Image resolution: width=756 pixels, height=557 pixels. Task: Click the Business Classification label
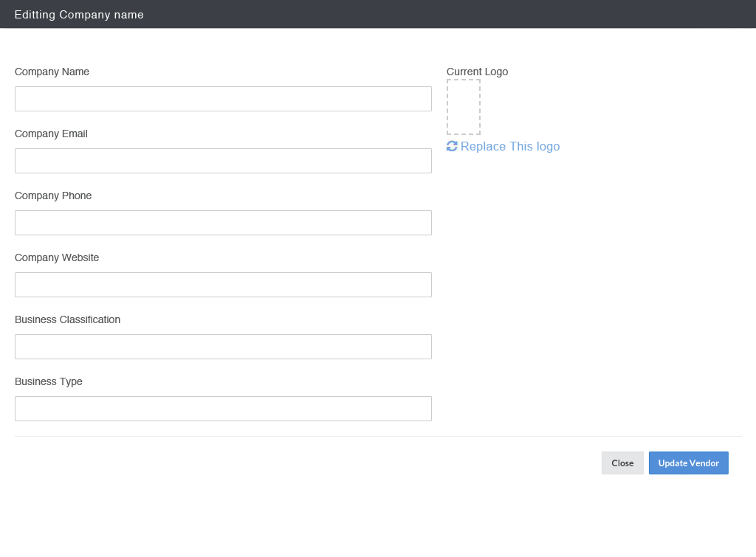click(x=67, y=319)
